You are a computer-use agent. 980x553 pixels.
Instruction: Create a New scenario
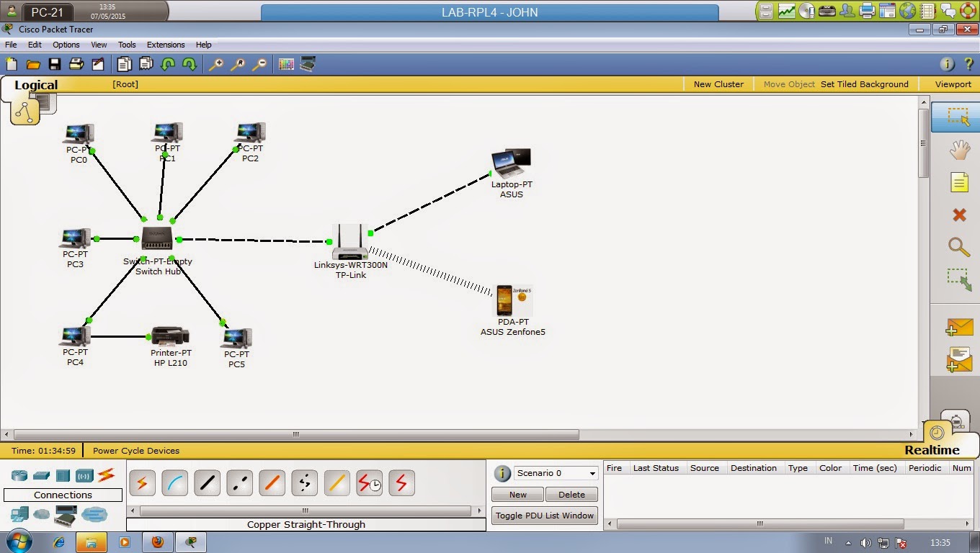tap(517, 494)
